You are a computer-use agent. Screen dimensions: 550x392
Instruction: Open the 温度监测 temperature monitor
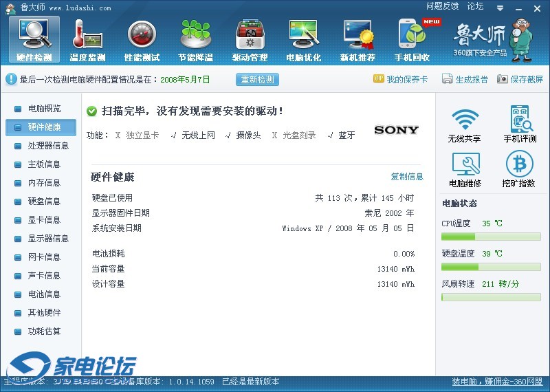pyautogui.click(x=87, y=40)
